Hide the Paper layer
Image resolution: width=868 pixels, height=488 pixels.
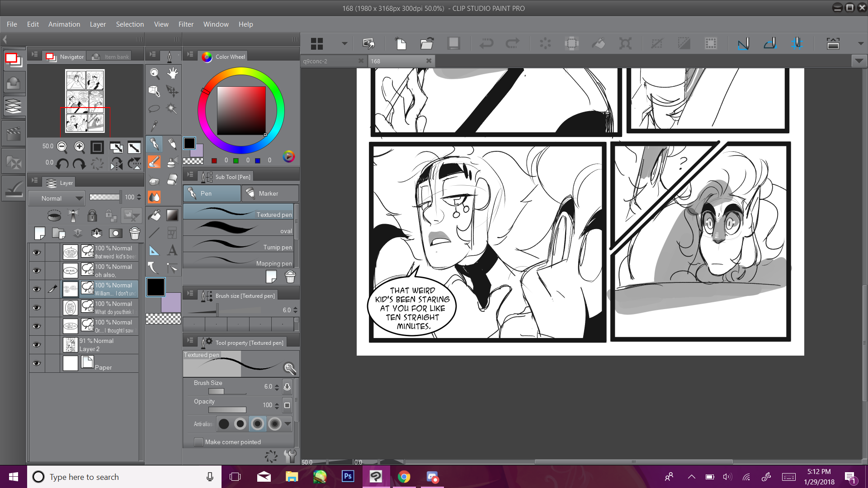tap(37, 363)
